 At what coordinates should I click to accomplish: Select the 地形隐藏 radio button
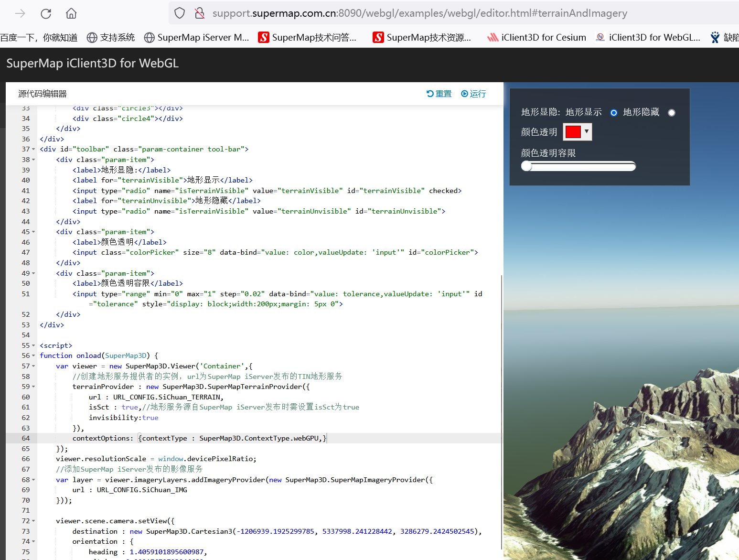pyautogui.click(x=672, y=113)
